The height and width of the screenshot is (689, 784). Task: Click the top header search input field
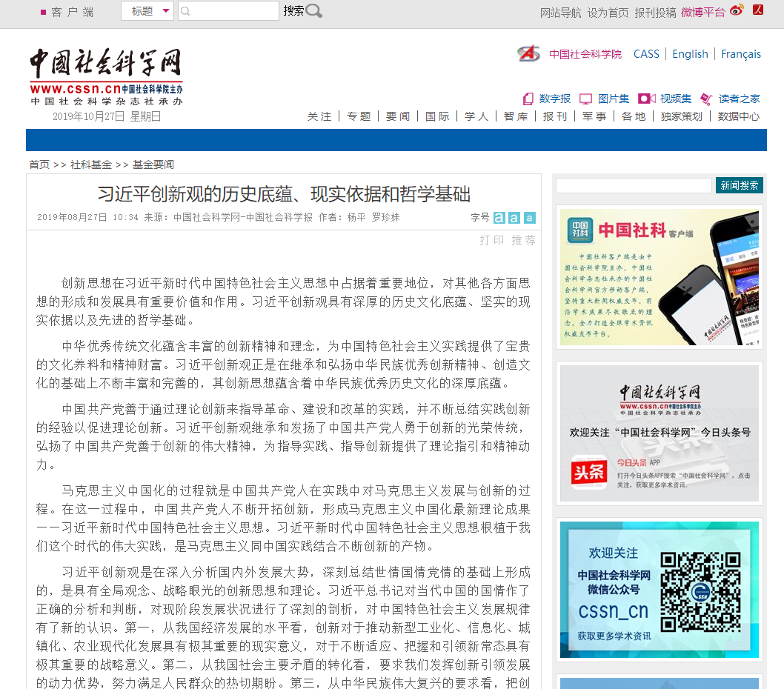pos(228,10)
